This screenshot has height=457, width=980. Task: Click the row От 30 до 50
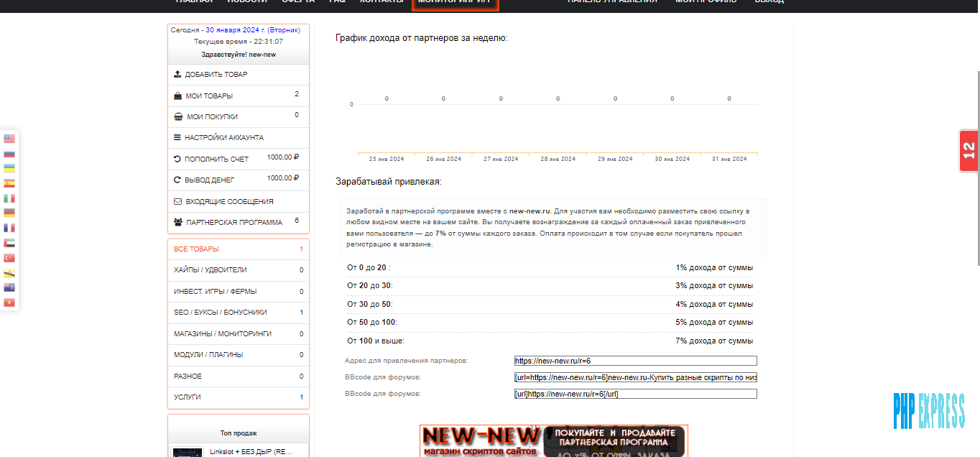[550, 304]
